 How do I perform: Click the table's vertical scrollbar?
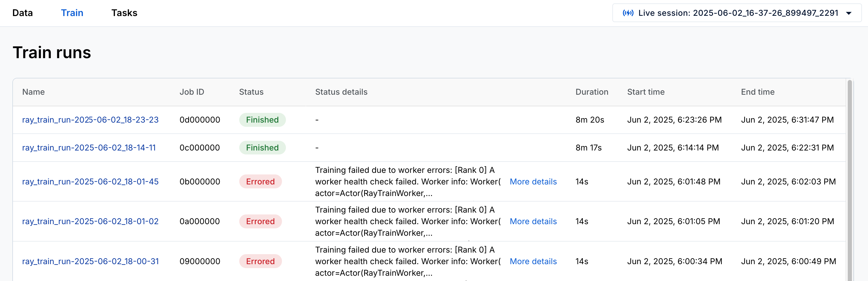coord(850,180)
